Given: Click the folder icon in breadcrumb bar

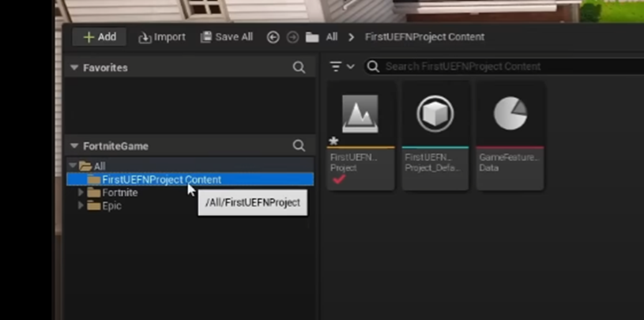Looking at the screenshot, I should coord(312,37).
